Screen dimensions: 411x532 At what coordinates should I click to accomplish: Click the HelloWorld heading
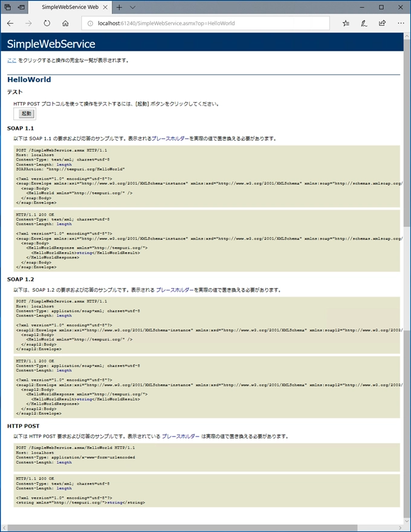point(29,79)
